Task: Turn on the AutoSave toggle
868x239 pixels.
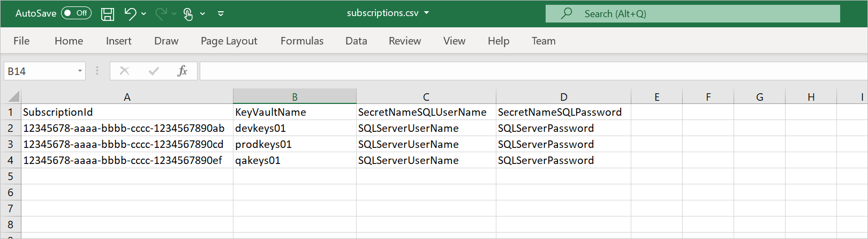Action: point(76,13)
